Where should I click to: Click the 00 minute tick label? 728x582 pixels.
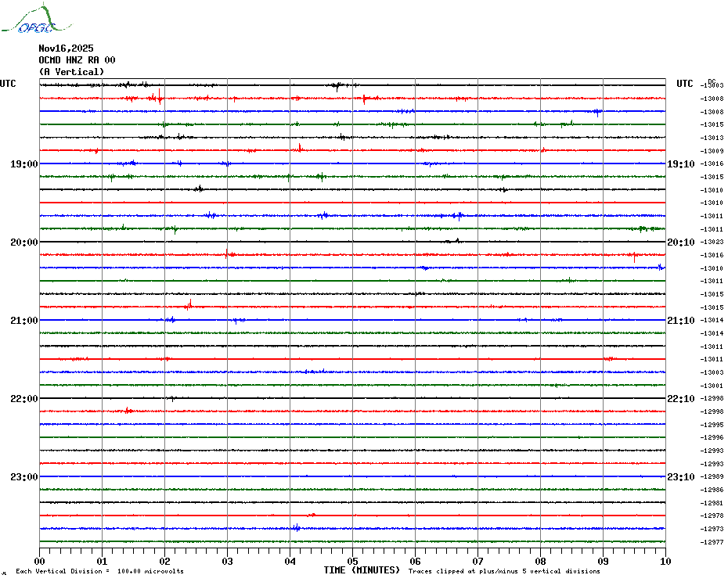40,561
